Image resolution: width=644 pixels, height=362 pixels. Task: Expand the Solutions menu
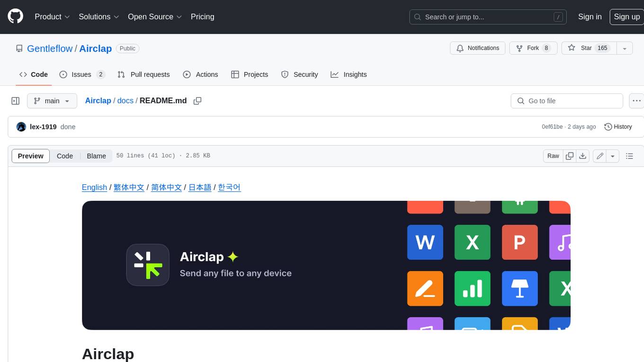(x=99, y=17)
